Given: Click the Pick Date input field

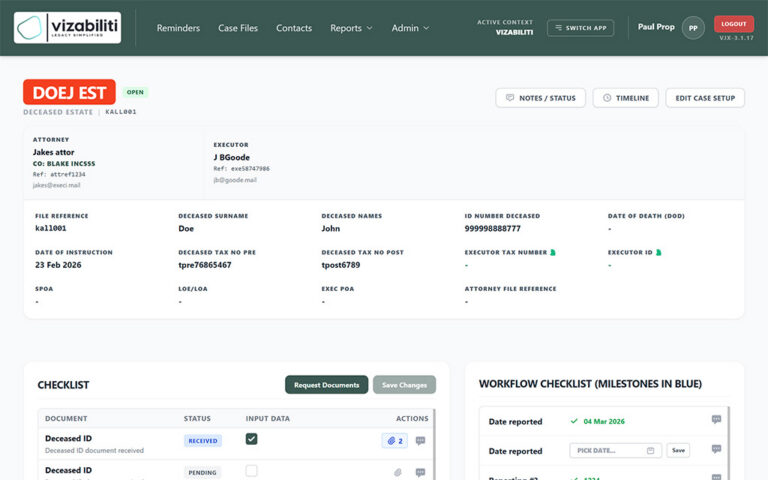Looking at the screenshot, I should (x=616, y=451).
